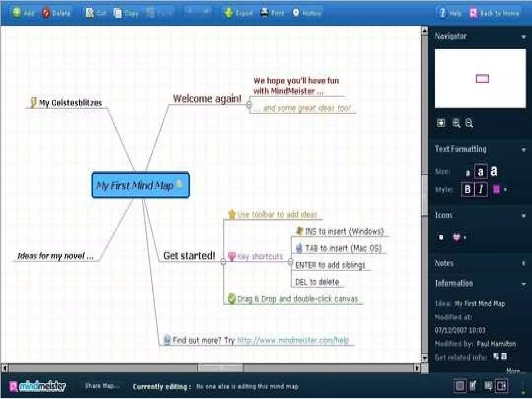
Task: Click Back to Home
Action: pos(495,13)
